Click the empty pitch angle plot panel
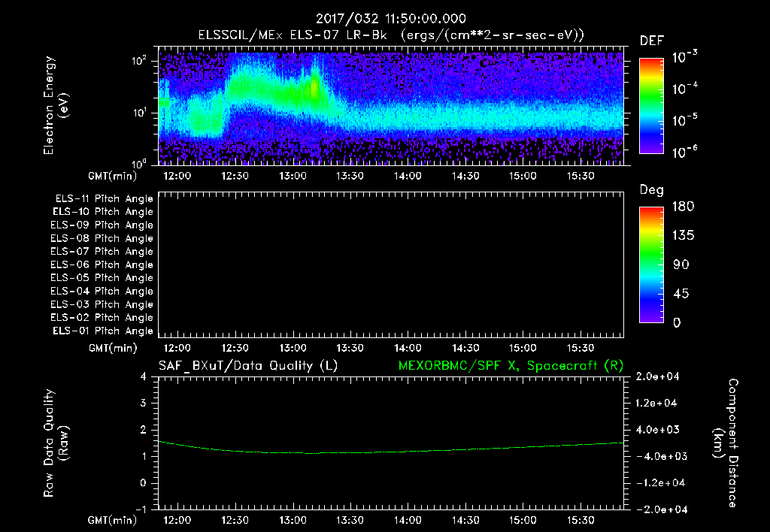Viewport: 770px width, 532px height. 391,265
